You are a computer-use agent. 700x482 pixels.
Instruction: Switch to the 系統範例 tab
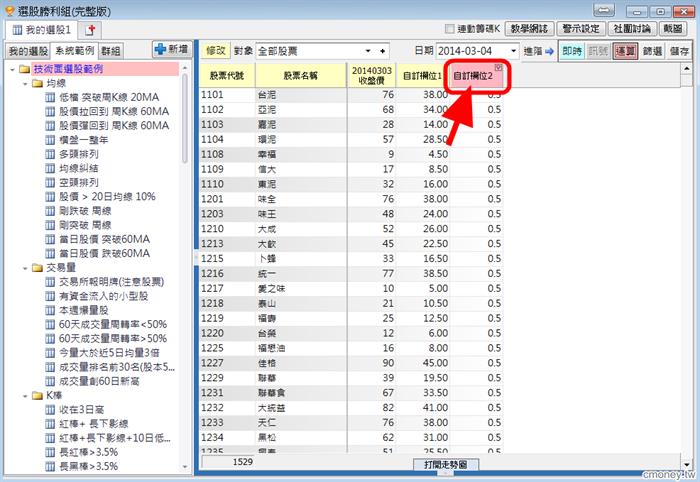click(74, 50)
